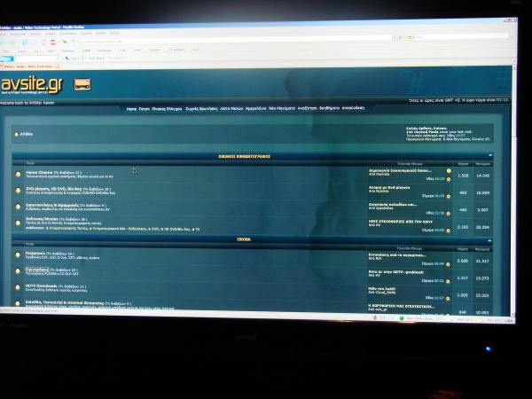
Task: Open the Home navigation link
Action: coord(131,109)
